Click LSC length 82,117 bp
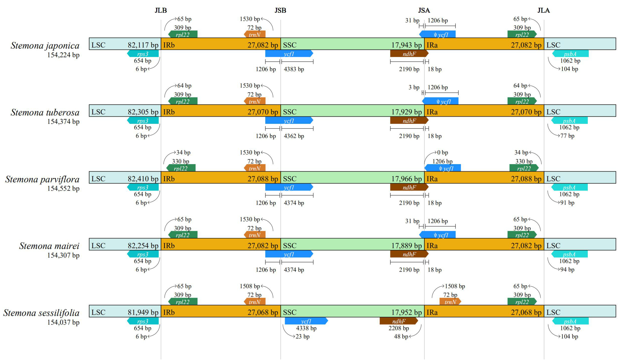Viewport: 623px width, 364px height. [143, 45]
